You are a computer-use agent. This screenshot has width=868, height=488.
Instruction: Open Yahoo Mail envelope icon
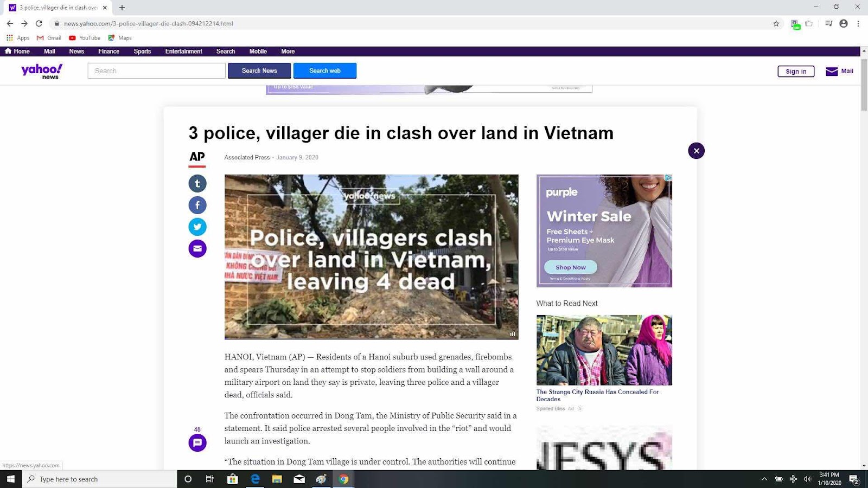pyautogui.click(x=832, y=72)
